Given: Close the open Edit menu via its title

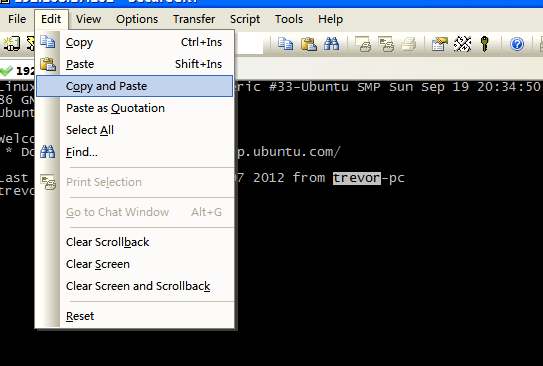Looking at the screenshot, I should tap(51, 19).
